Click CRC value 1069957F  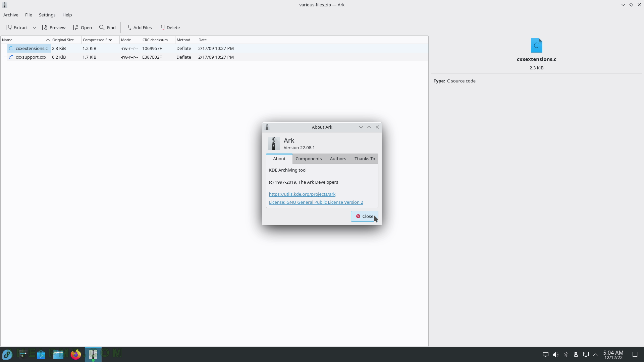[152, 48]
